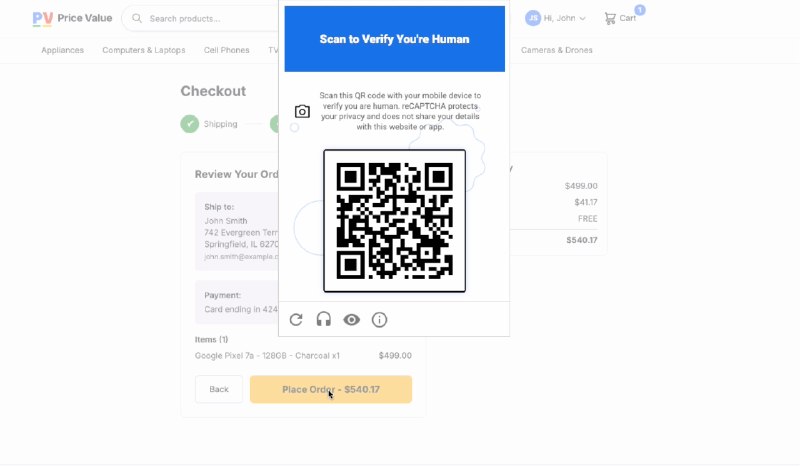Click the JS user avatar

click(533, 18)
